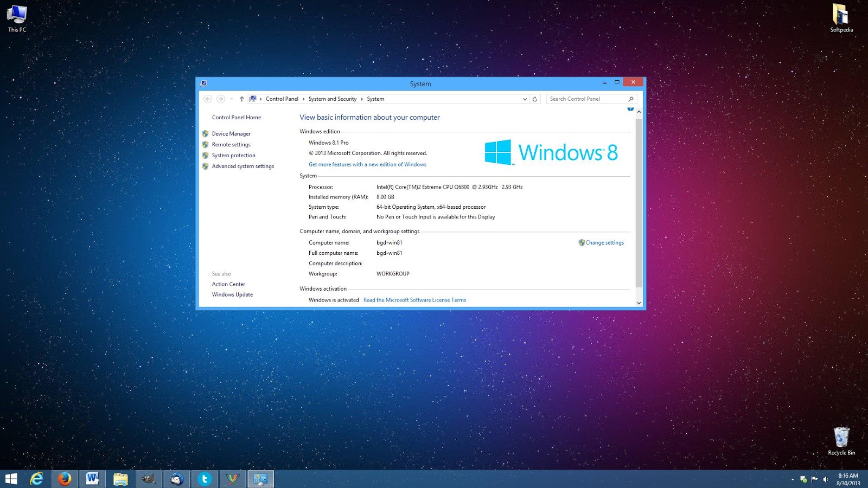The height and width of the screenshot is (488, 868).
Task: Open Device Manager
Action: tap(231, 133)
